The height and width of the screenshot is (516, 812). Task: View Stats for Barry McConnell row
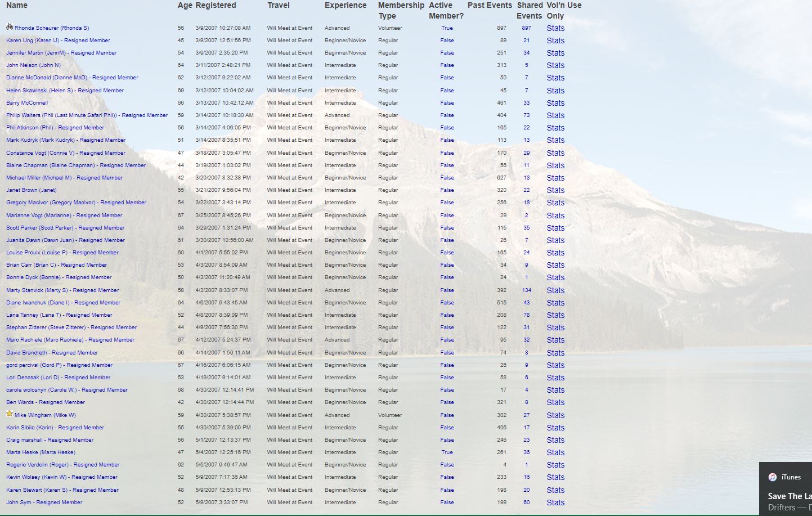(x=555, y=103)
